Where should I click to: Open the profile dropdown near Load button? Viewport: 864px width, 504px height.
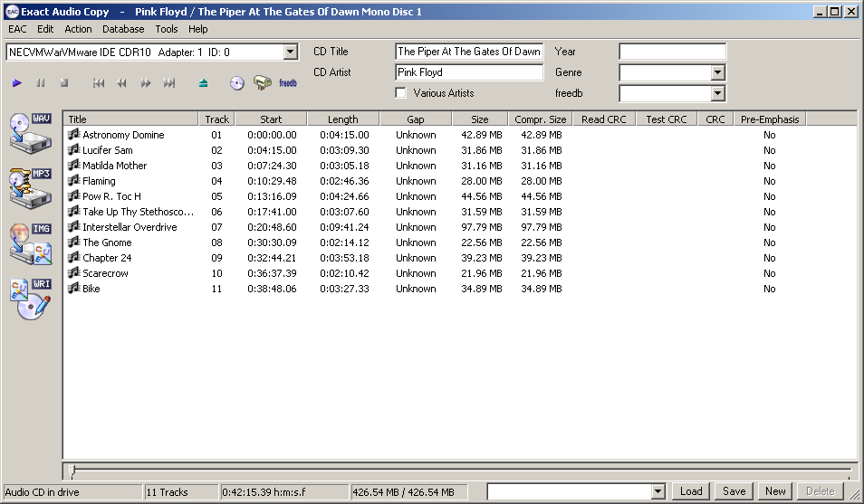point(658,491)
